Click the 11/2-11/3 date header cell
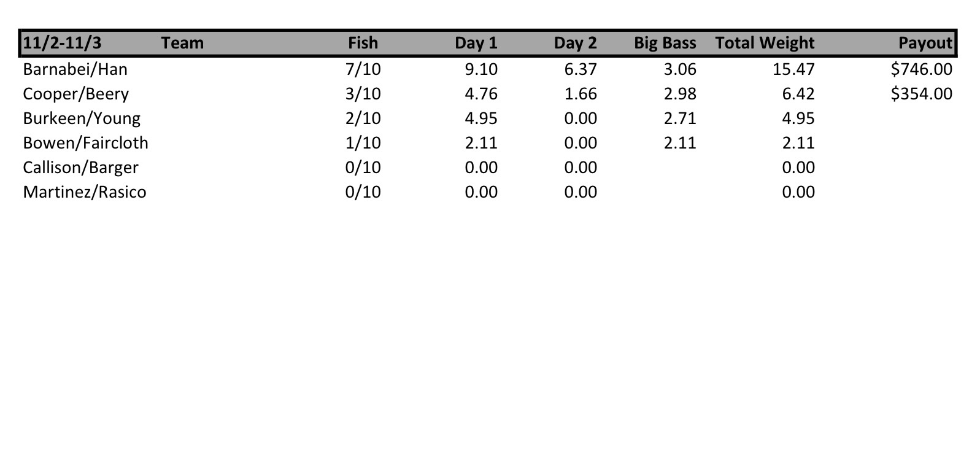This screenshot has width=980, height=453. tap(62, 43)
